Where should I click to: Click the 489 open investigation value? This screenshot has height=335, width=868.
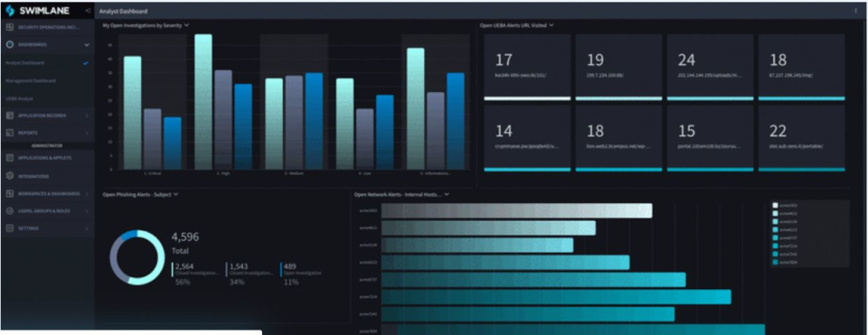click(289, 266)
